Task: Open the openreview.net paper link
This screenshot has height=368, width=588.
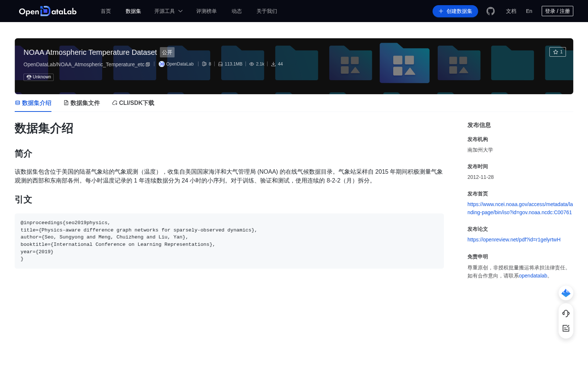Action: (x=514, y=240)
